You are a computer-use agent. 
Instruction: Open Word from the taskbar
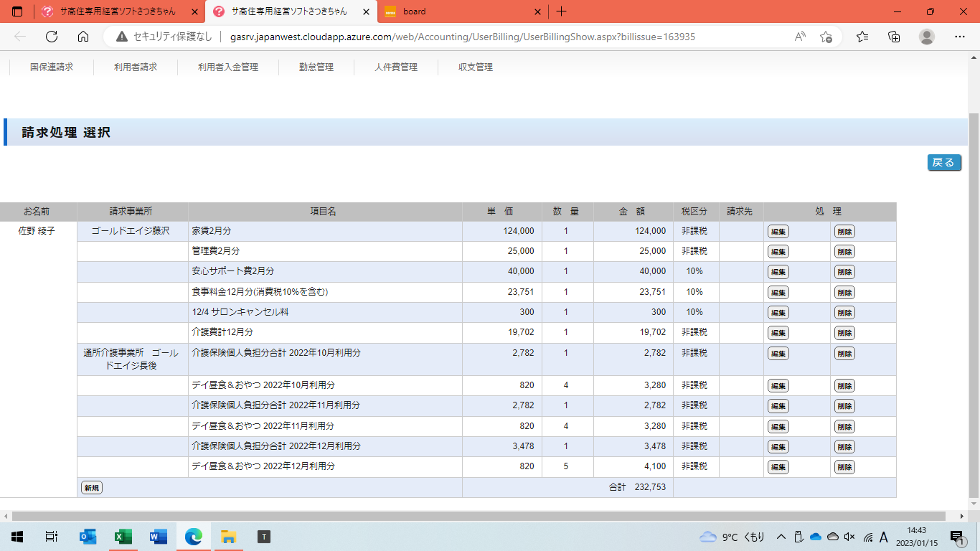pyautogui.click(x=158, y=536)
